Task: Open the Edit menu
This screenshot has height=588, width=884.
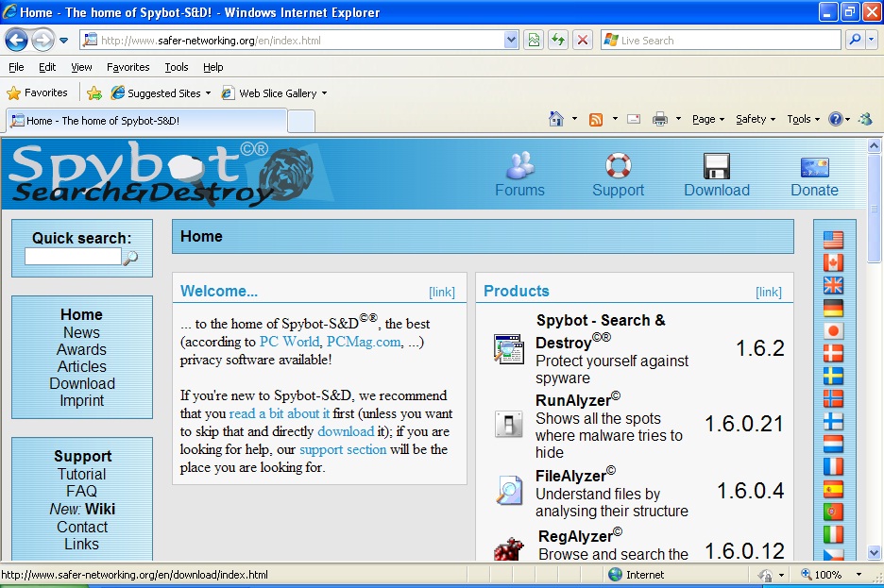Action: 47,67
